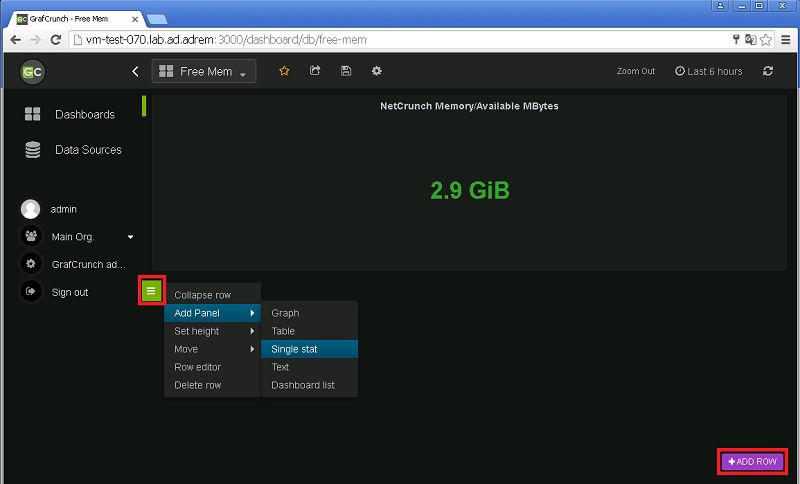Open a new browser tab
Viewport: 800px width, 484px height.
pyautogui.click(x=157, y=20)
